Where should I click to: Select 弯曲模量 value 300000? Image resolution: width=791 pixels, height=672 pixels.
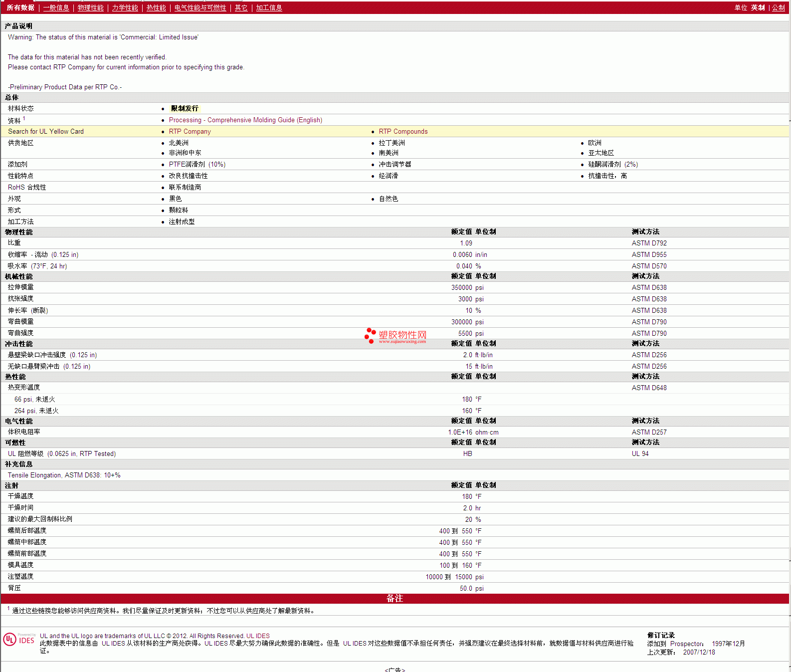(x=461, y=322)
